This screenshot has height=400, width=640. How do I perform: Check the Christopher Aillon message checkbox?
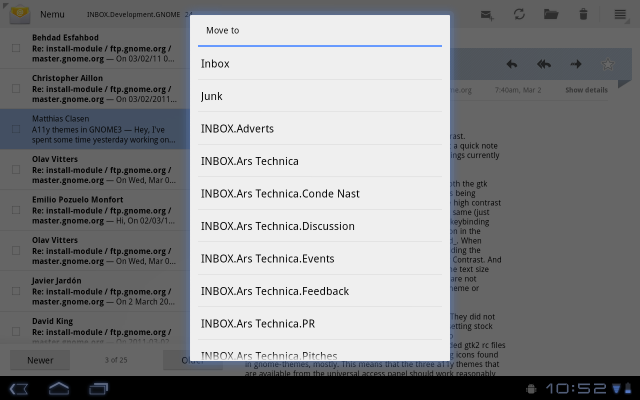pyautogui.click(x=16, y=89)
